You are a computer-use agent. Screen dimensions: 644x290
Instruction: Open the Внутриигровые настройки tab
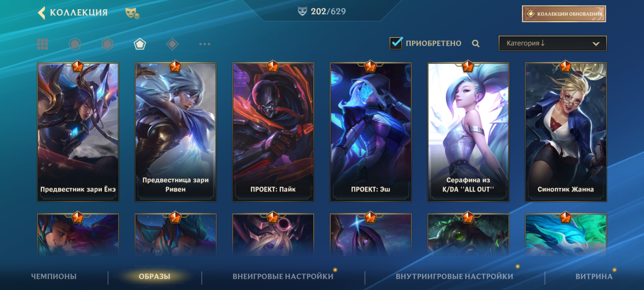(x=454, y=276)
